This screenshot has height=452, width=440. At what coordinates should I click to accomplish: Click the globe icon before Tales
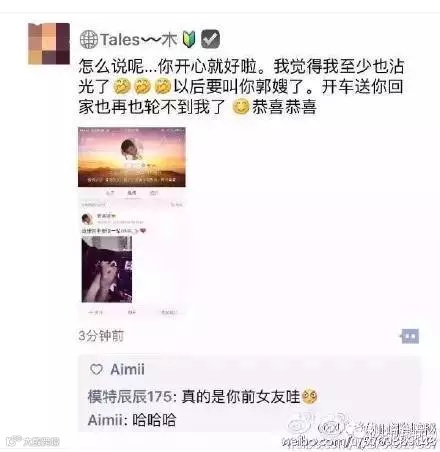pyautogui.click(x=89, y=39)
